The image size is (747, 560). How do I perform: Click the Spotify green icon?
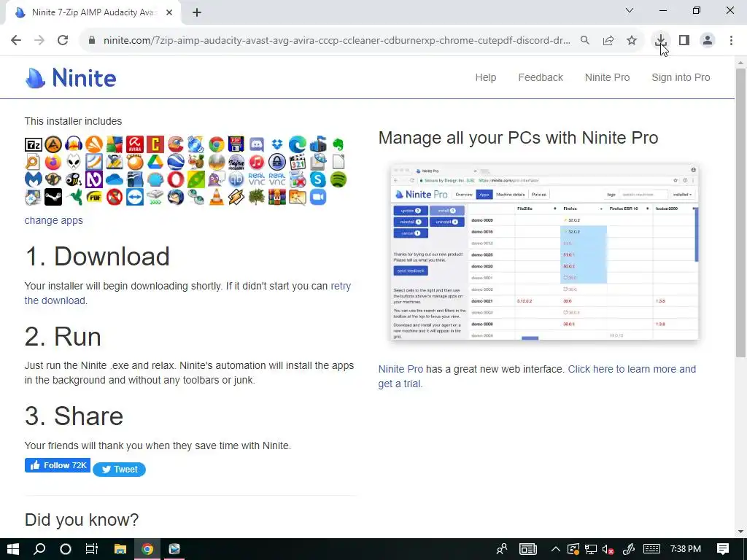click(338, 179)
